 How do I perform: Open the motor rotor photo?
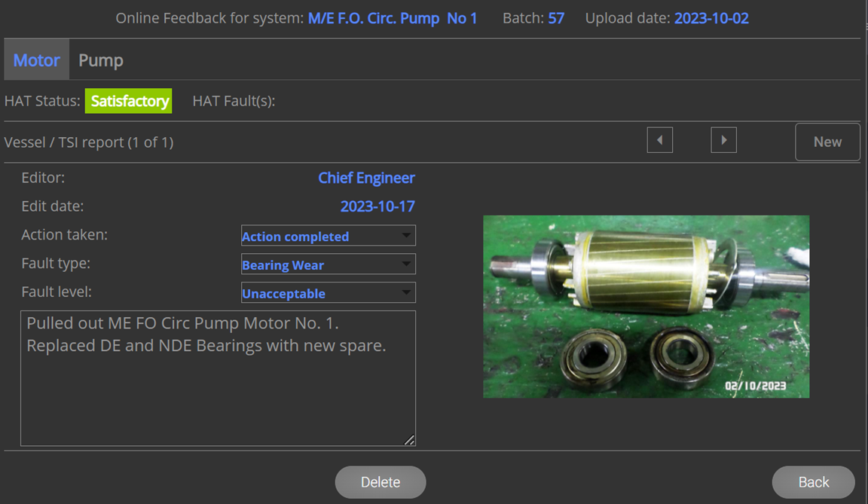click(x=646, y=307)
